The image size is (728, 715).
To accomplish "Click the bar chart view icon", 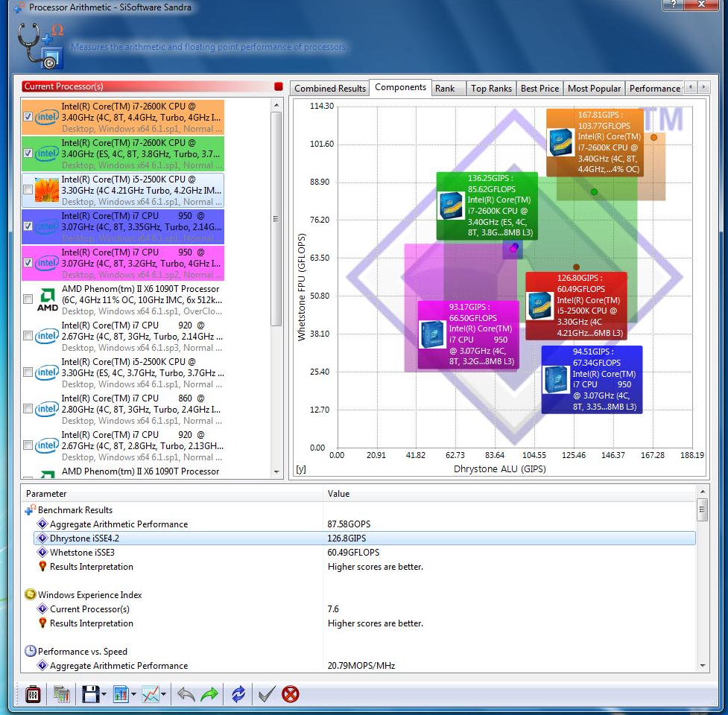I will [121, 694].
